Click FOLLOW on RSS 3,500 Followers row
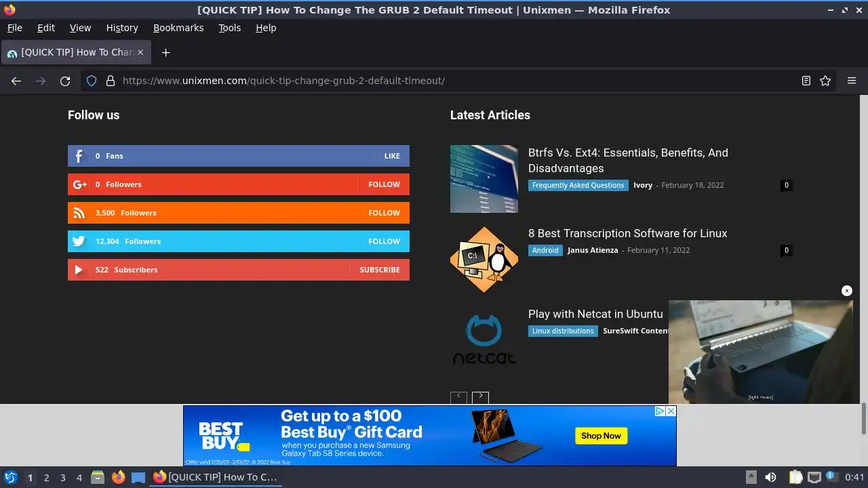The height and width of the screenshot is (488, 868). [x=384, y=213]
